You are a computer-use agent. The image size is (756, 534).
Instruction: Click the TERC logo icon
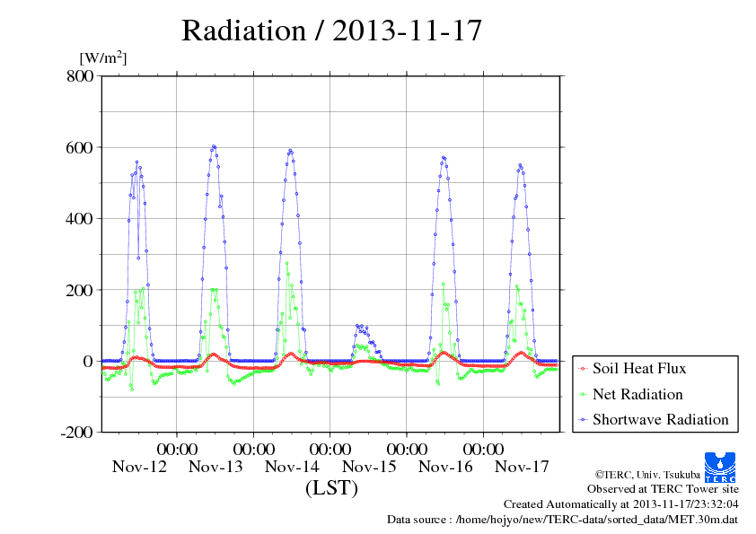[720, 468]
